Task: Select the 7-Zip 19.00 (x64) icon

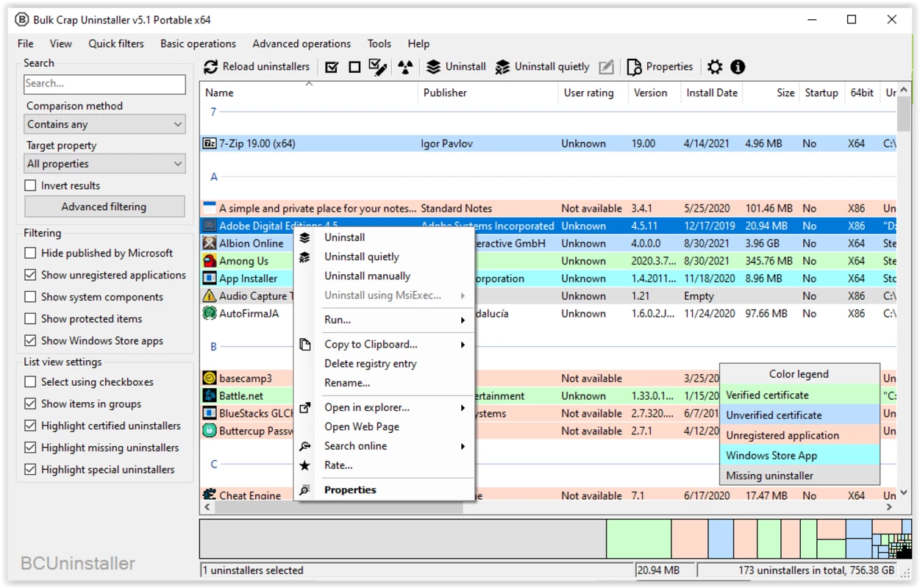Action: [x=210, y=143]
